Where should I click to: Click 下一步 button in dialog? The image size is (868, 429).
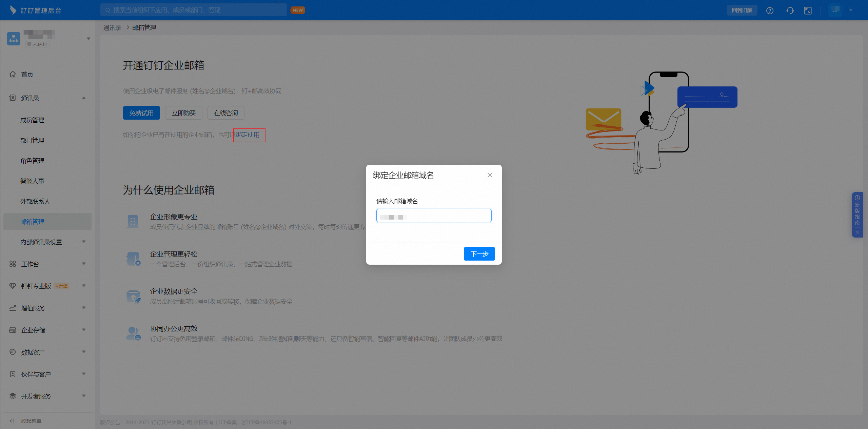pos(477,253)
